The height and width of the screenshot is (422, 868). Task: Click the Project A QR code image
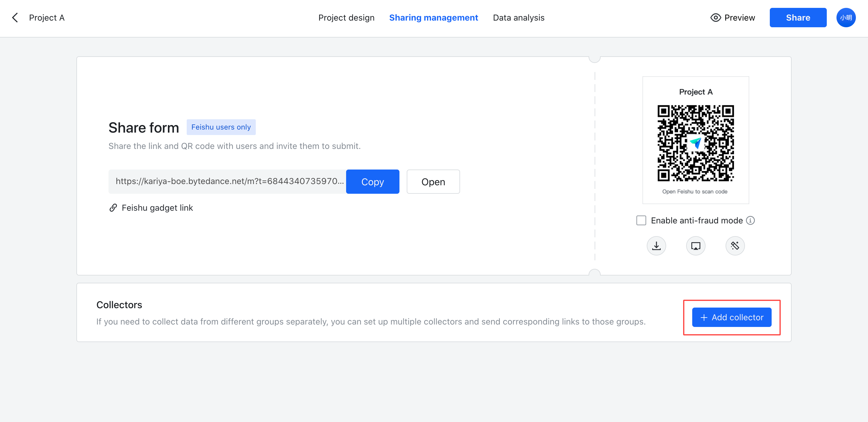click(696, 143)
